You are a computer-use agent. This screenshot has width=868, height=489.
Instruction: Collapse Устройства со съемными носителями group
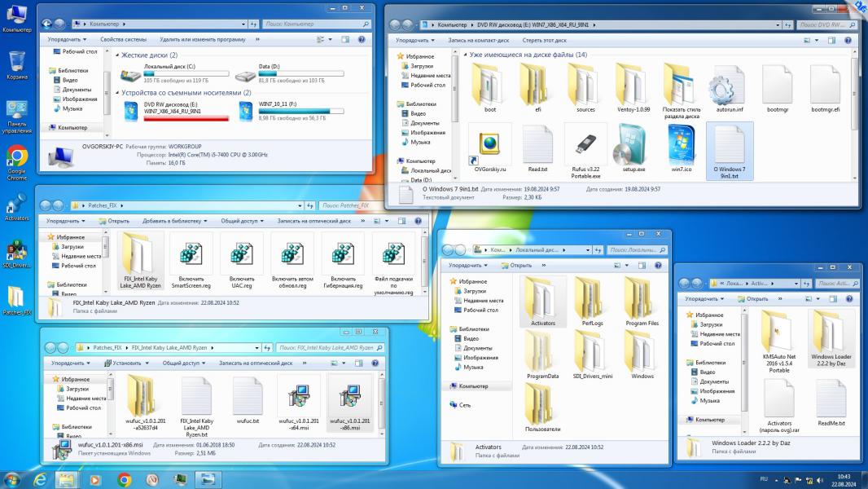pyautogui.click(x=117, y=93)
